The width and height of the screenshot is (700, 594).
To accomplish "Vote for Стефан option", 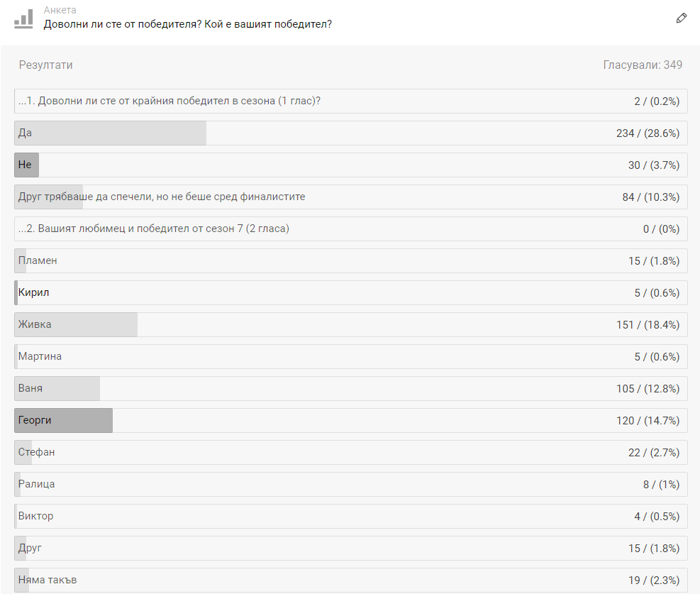I will pos(351,453).
